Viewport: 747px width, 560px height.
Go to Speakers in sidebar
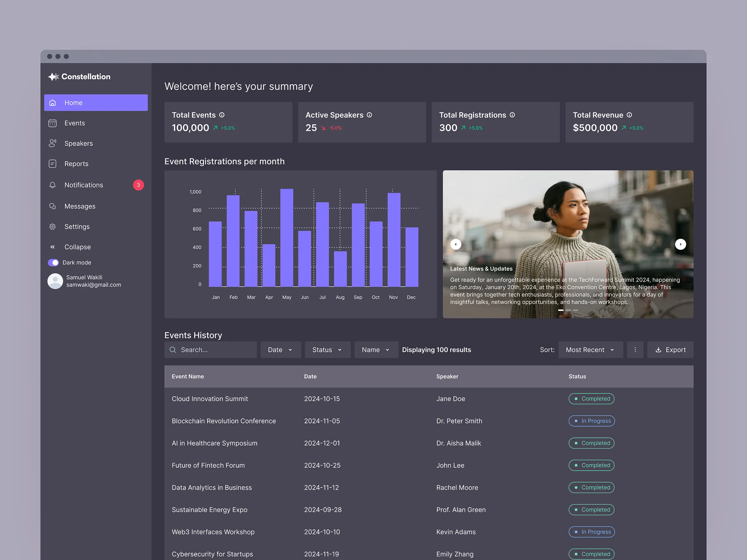pyautogui.click(x=78, y=143)
